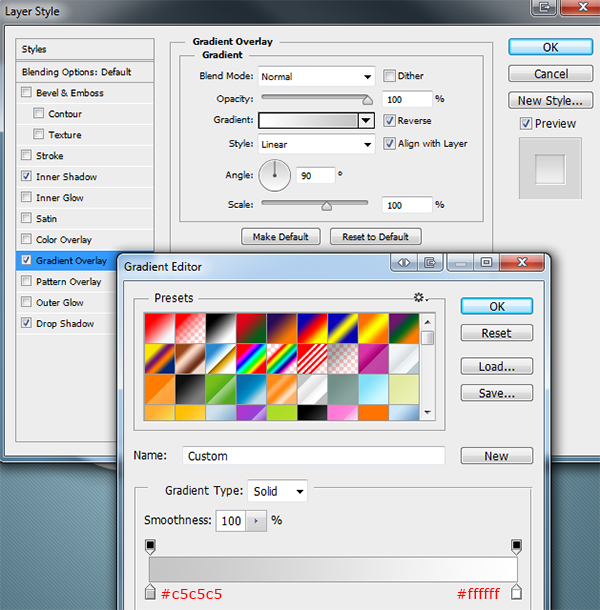Screen dimensions: 600x610
Task: Choose the copper brown preset gradient
Action: coord(190,358)
